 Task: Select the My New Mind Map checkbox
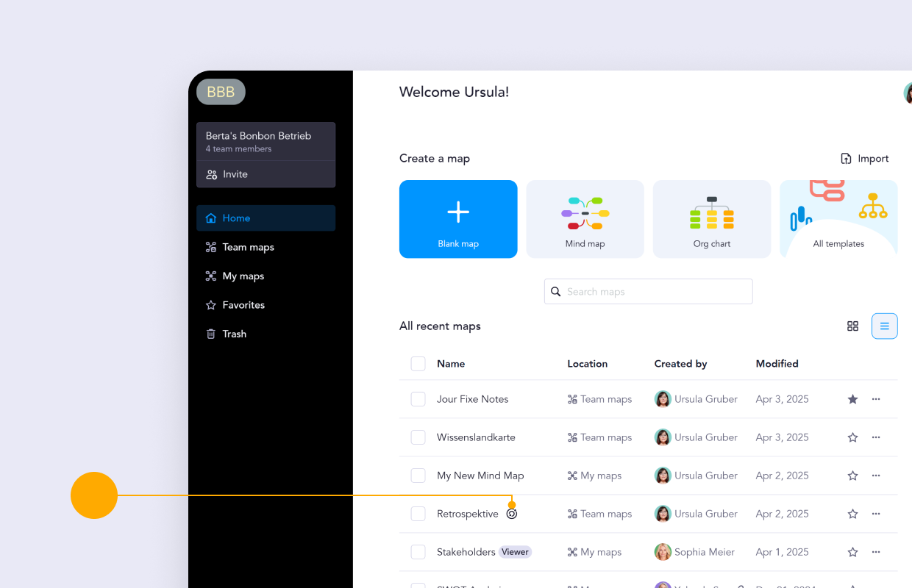click(x=418, y=476)
